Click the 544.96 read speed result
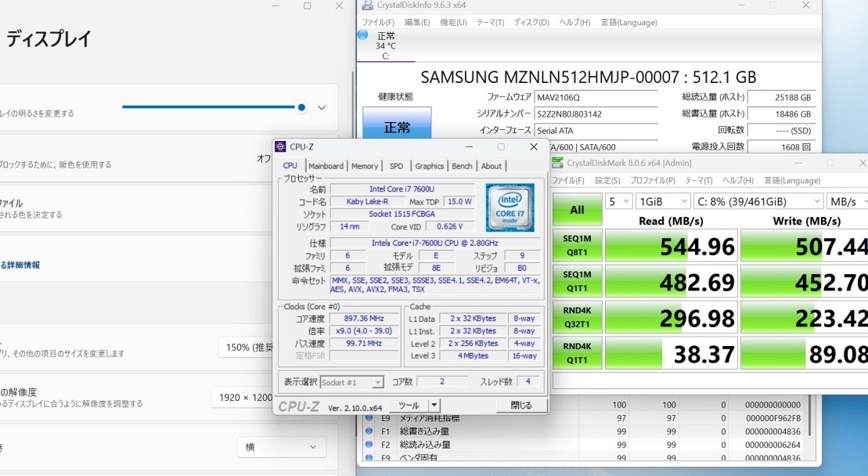The height and width of the screenshot is (476, 868). (x=671, y=245)
